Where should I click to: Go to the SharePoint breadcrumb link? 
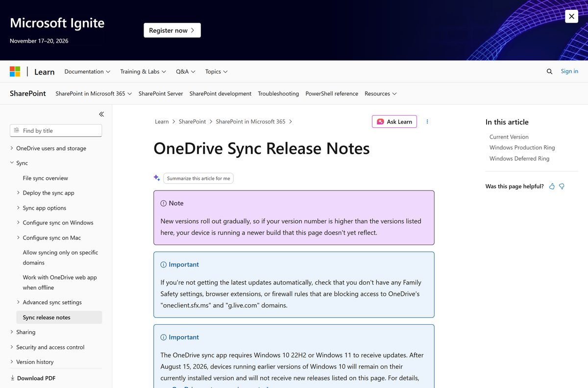(192, 121)
